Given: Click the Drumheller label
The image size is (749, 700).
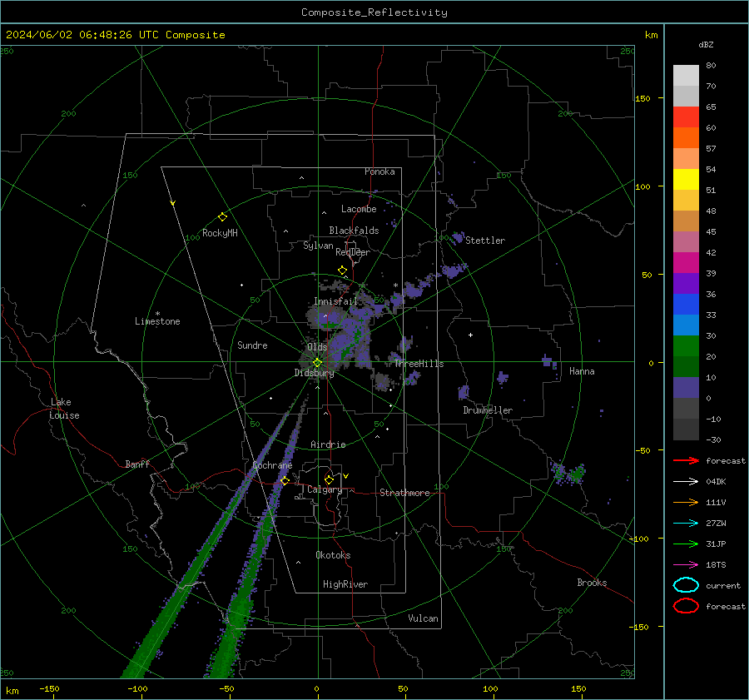Looking at the screenshot, I should pos(488,410).
